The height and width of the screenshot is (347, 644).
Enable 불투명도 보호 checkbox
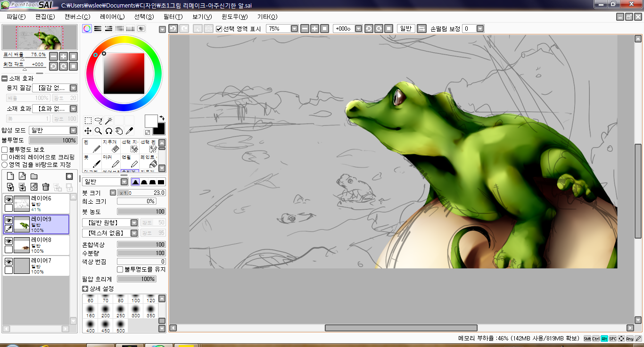(x=5, y=149)
